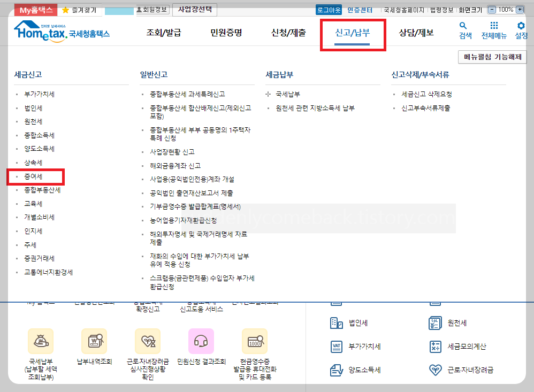Open the 검색 search icon
The image size is (534, 392).
click(x=464, y=29)
